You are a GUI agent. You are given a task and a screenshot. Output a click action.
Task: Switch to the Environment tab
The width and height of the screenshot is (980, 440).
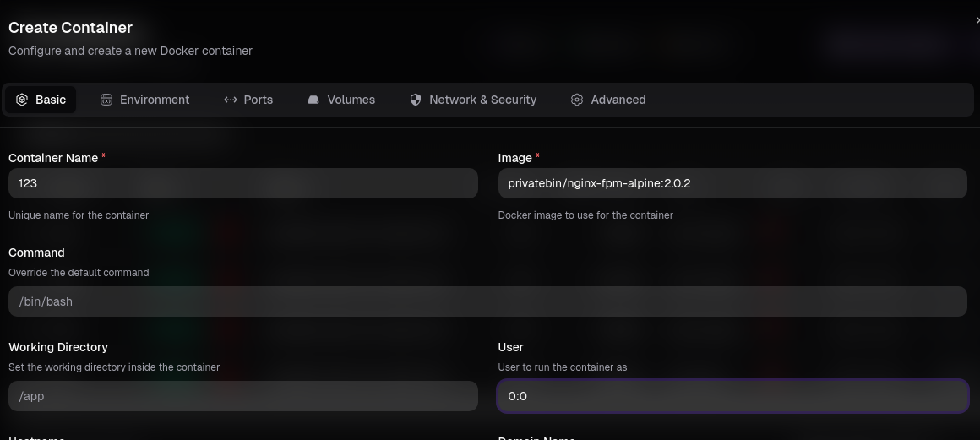(154, 100)
